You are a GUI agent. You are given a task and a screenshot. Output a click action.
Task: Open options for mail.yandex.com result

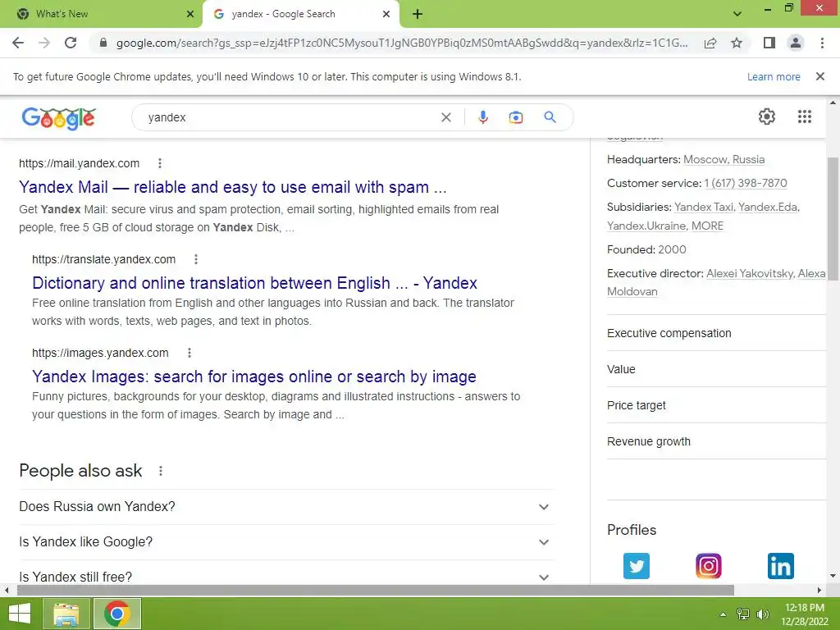point(160,163)
